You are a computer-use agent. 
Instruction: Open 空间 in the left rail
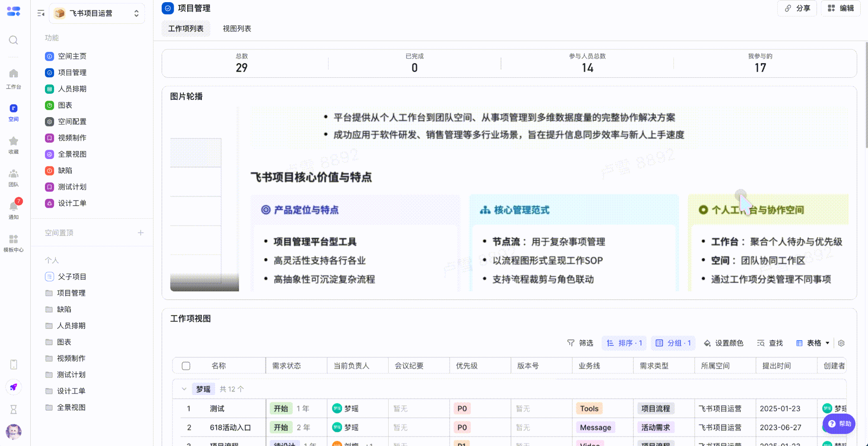point(13,112)
